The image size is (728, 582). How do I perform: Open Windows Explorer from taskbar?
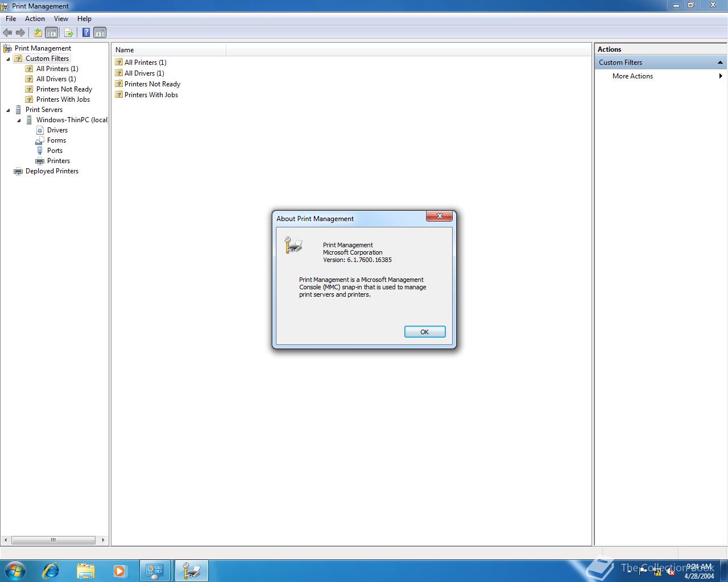[x=85, y=571]
